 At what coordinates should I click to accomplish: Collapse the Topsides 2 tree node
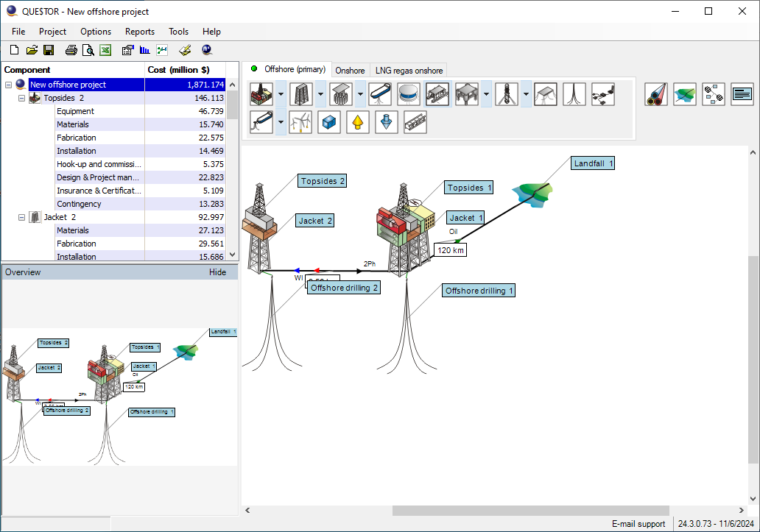click(x=21, y=98)
